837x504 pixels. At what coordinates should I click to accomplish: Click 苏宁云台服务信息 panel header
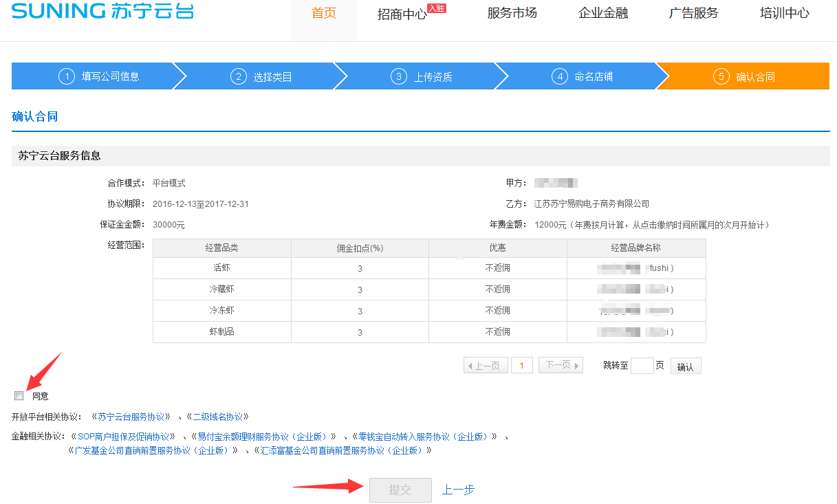pos(421,155)
